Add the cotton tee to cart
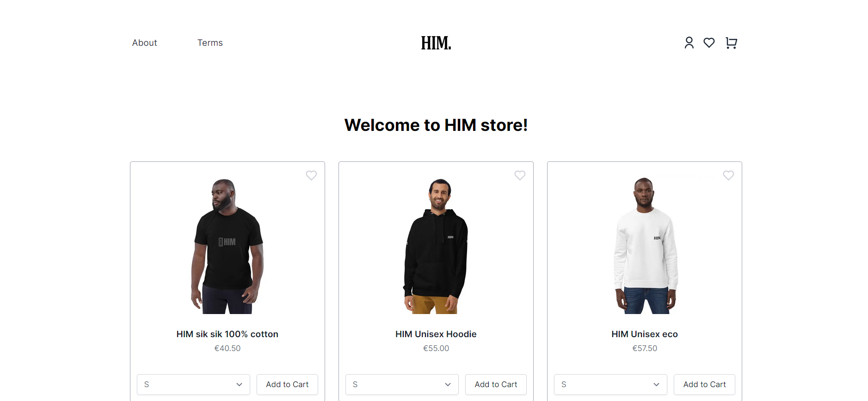This screenshot has height=401, width=868. tap(287, 384)
